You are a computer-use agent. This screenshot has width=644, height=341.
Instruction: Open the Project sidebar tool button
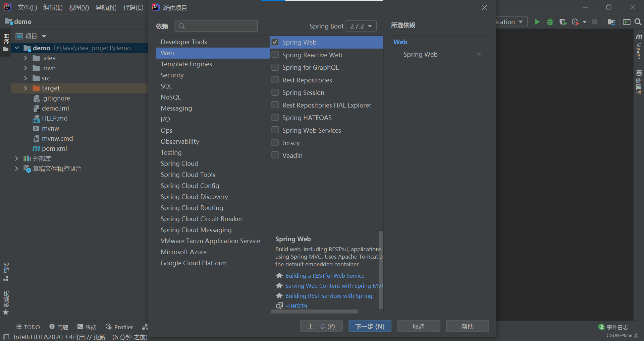coord(6,43)
